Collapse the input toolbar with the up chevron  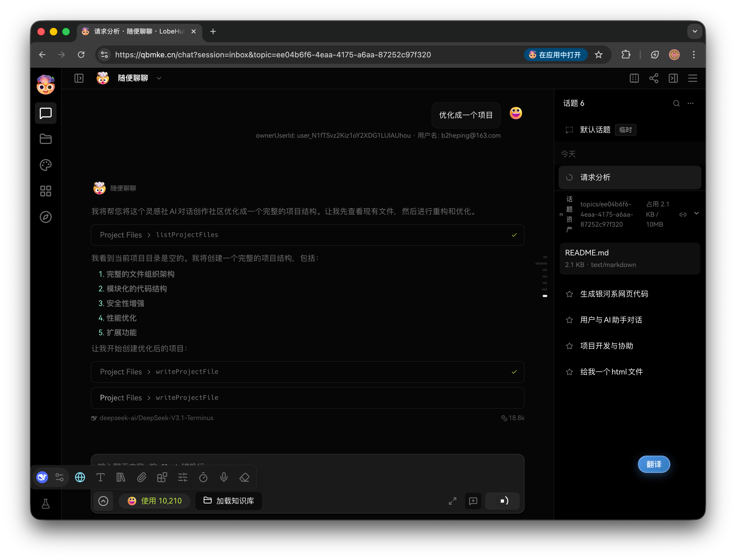click(x=103, y=501)
